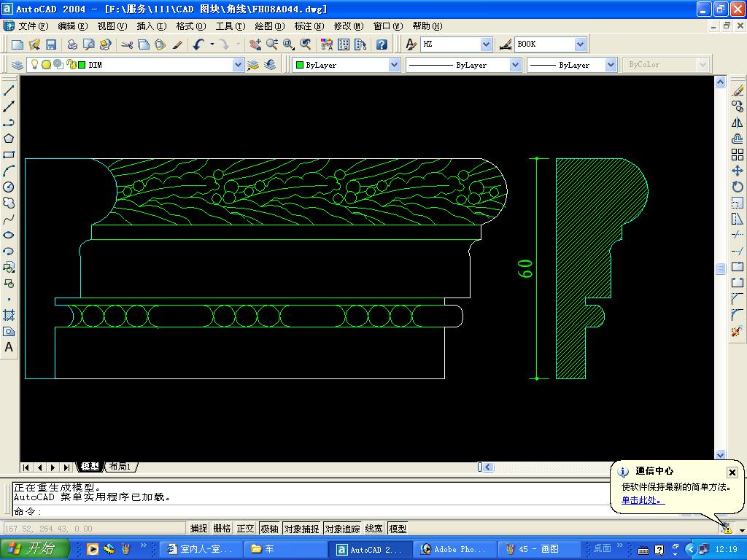Select the Line drawing tool
Viewport: 747px width, 560px height.
tap(9, 90)
